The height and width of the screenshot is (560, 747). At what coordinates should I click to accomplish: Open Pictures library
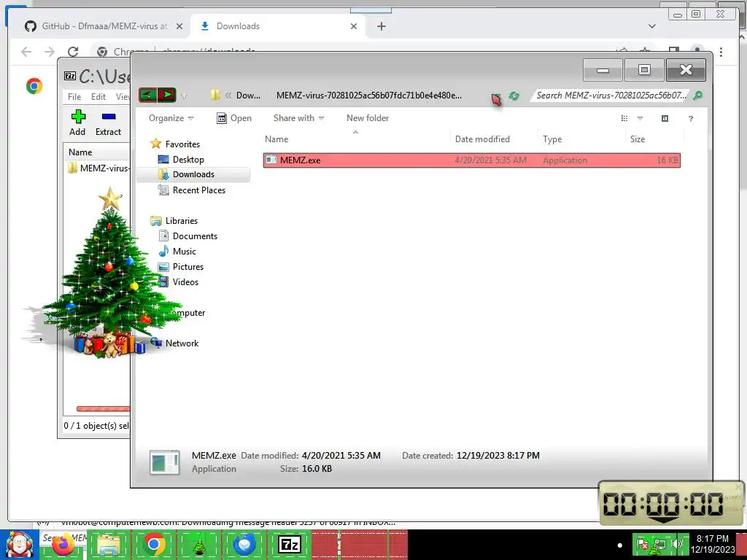coord(181,267)
